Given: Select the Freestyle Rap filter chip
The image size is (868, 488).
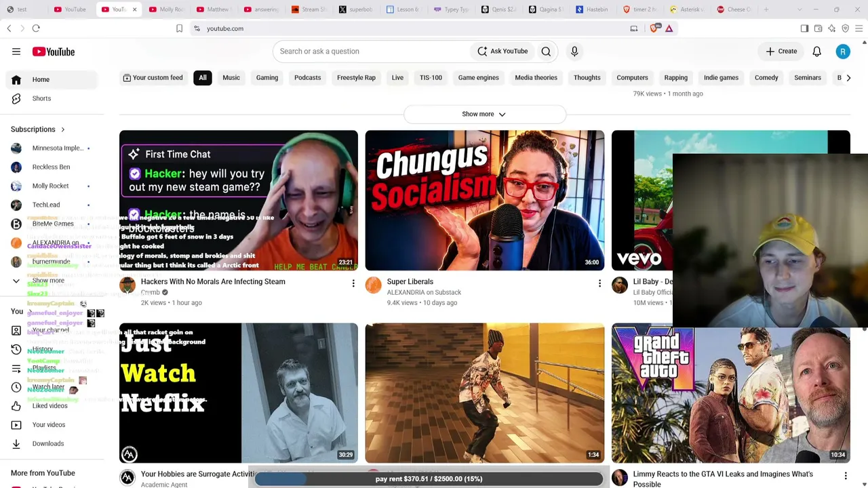Looking at the screenshot, I should pyautogui.click(x=356, y=78).
